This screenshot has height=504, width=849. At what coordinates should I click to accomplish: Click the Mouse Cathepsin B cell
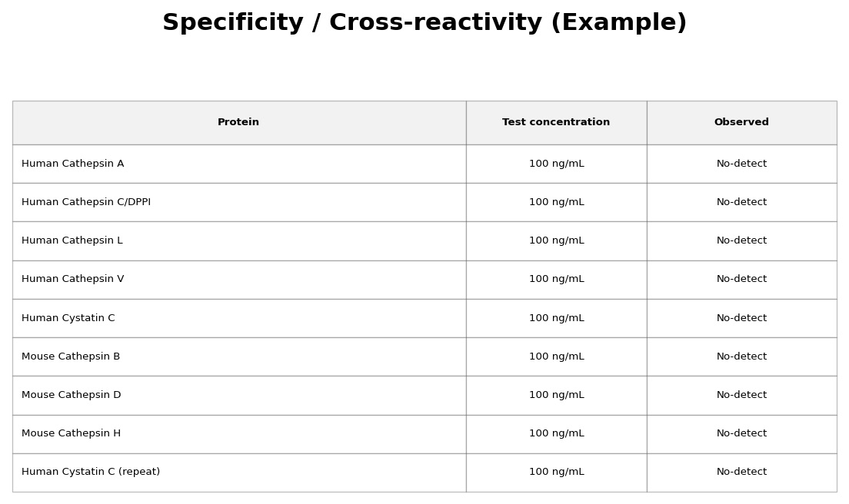(x=71, y=356)
